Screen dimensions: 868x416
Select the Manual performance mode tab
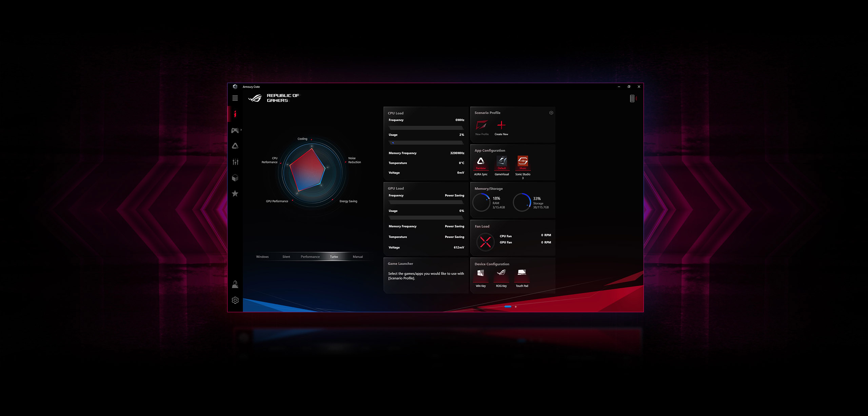[x=357, y=257]
